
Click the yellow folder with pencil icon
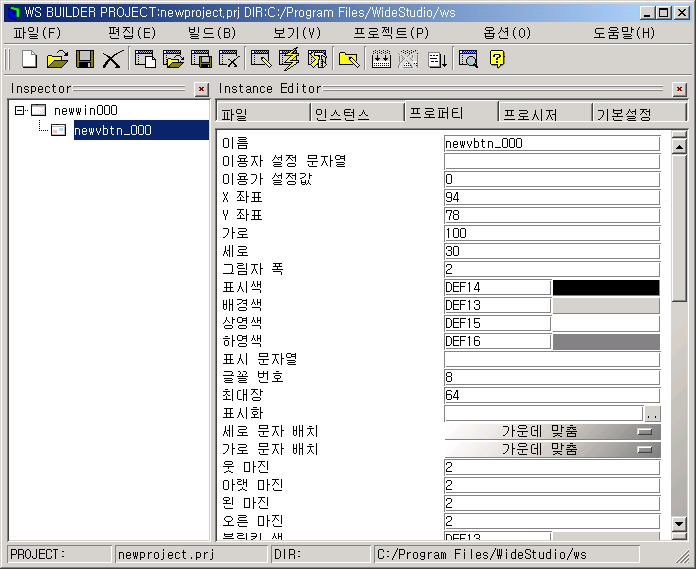pos(349,59)
